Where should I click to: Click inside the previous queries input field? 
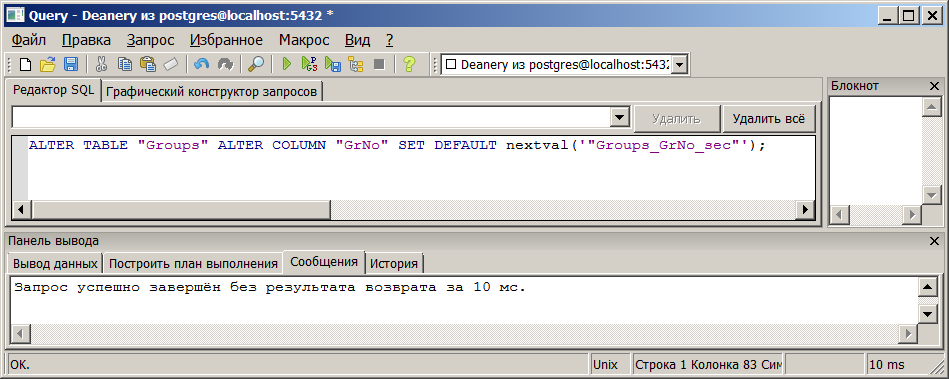click(310, 117)
